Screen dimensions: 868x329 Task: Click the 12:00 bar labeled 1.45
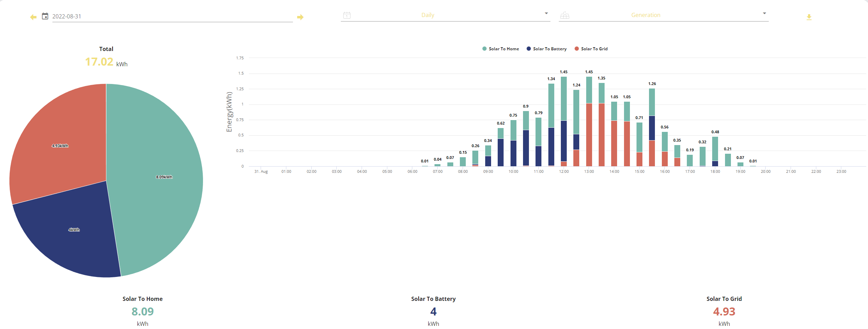(x=564, y=121)
